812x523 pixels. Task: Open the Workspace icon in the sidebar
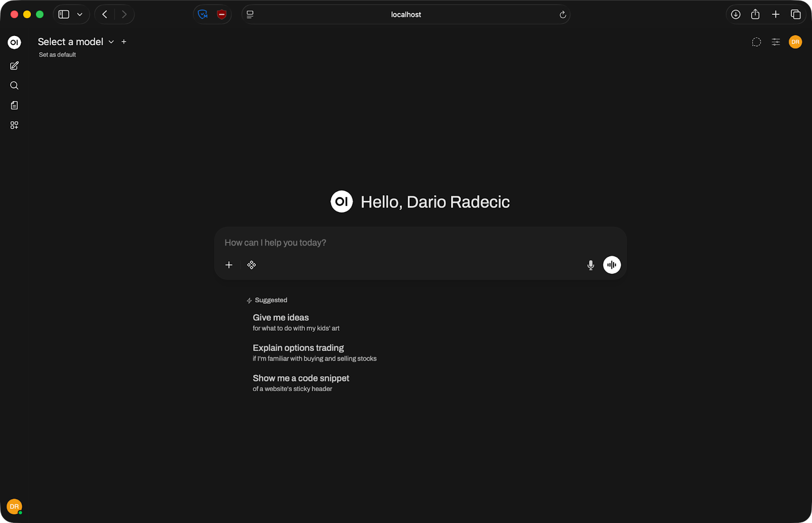tap(14, 125)
